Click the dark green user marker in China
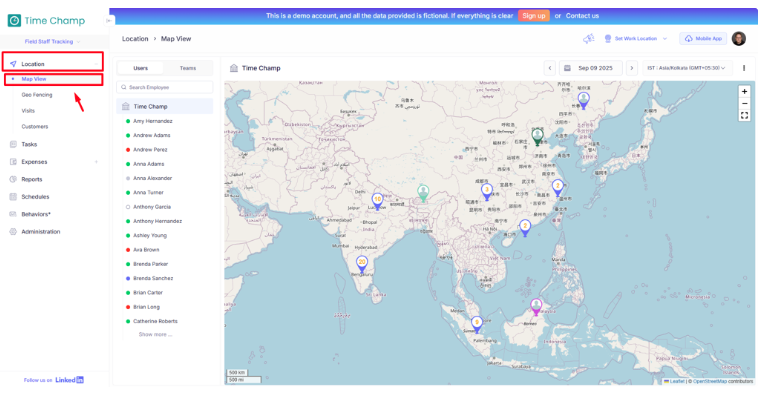The image size is (758, 397). [537, 136]
